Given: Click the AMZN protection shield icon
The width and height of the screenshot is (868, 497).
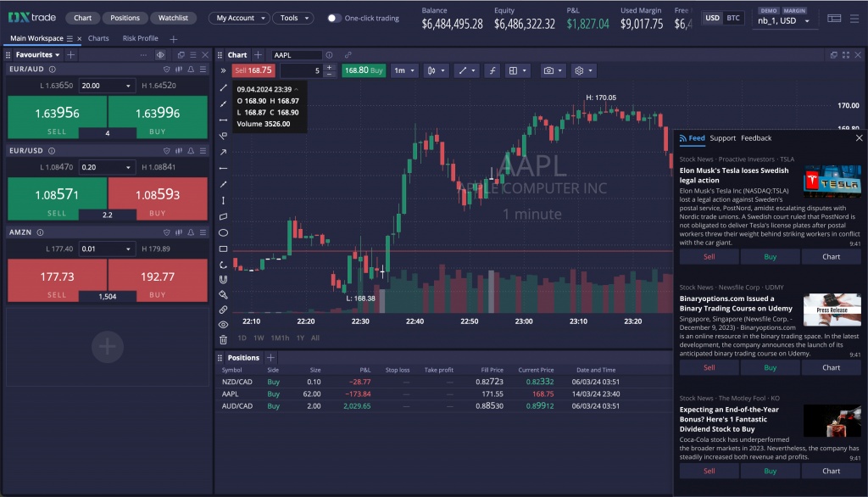Looking at the screenshot, I should pyautogui.click(x=167, y=232).
